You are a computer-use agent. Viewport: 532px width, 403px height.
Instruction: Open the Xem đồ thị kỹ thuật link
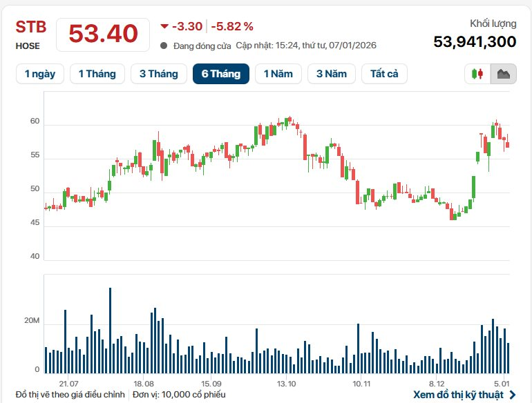pyautogui.click(x=459, y=395)
